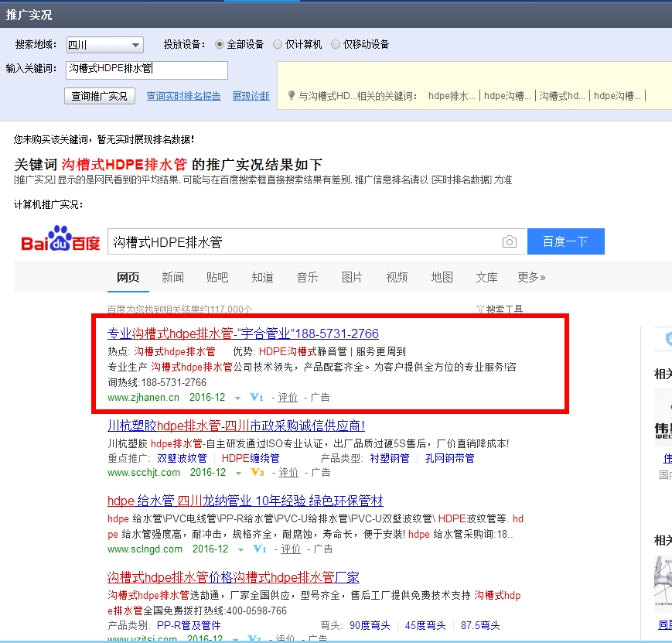Click the V1 badge on sclngd.com result

(x=260, y=549)
